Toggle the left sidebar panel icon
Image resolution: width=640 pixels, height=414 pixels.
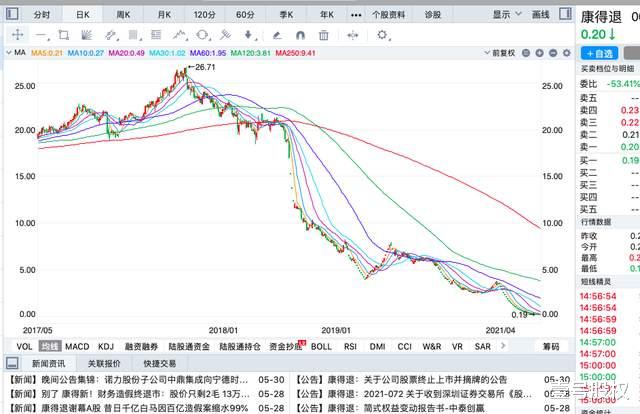tap(12, 14)
